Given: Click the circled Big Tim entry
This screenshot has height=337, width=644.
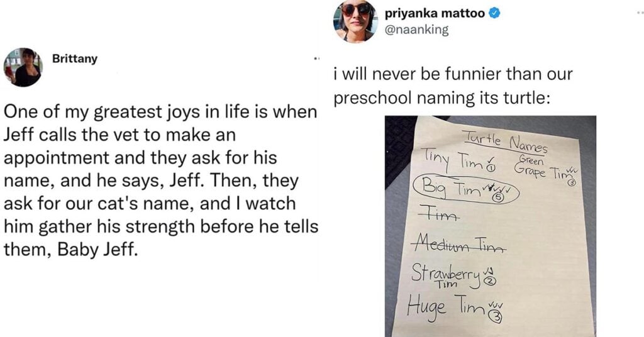Looking at the screenshot, I should pyautogui.click(x=466, y=190).
